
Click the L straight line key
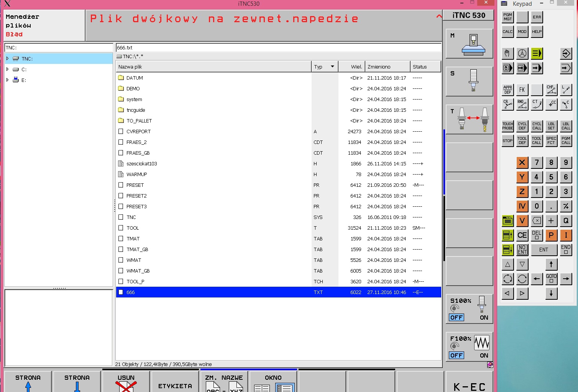[566, 90]
